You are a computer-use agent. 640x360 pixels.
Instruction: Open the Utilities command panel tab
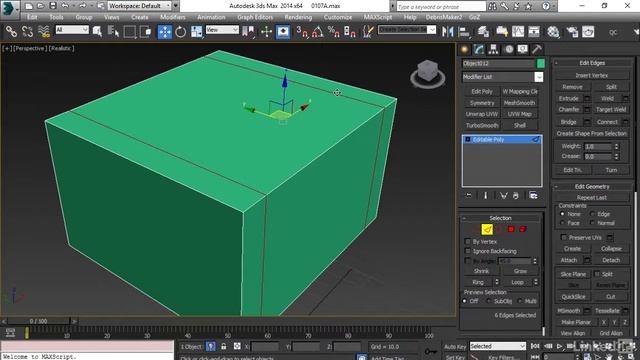pos(537,49)
